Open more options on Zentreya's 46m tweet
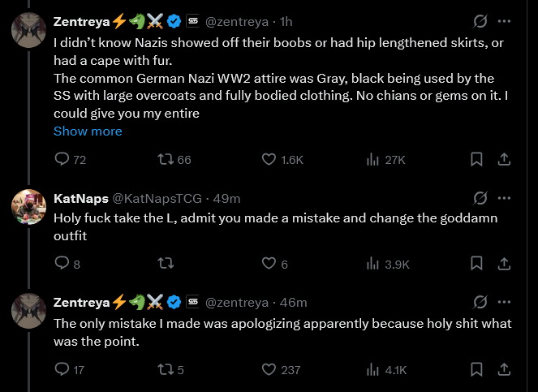This screenshot has width=538, height=392. click(x=504, y=302)
